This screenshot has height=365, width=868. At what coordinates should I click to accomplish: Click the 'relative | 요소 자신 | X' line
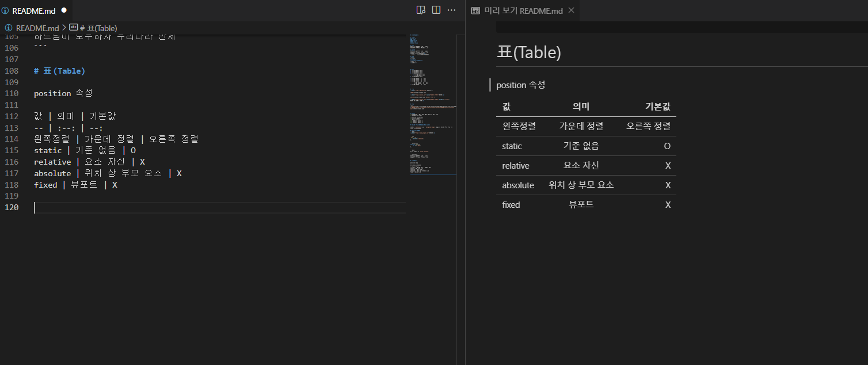[x=89, y=162]
